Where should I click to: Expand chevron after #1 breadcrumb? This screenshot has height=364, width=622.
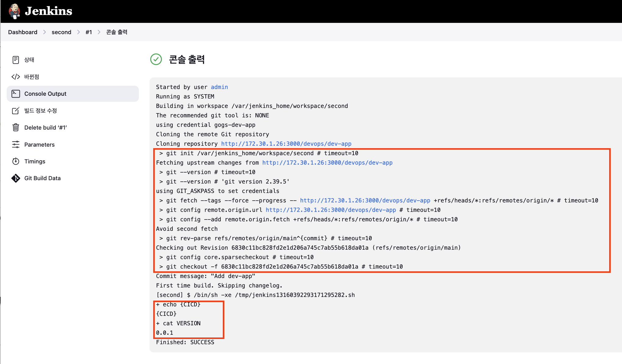[x=99, y=32]
